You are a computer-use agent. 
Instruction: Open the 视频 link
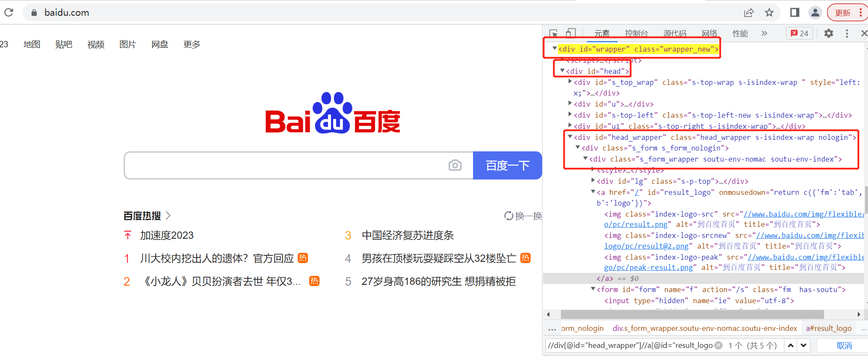(96, 44)
